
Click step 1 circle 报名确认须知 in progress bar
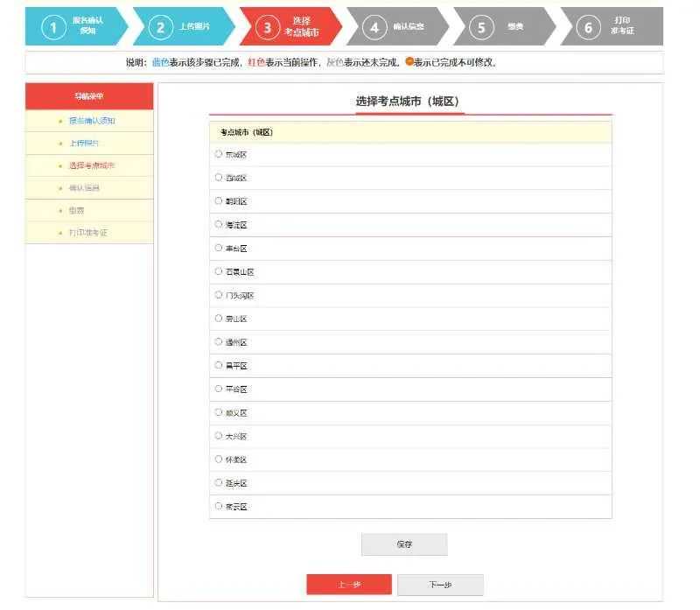coord(54,27)
